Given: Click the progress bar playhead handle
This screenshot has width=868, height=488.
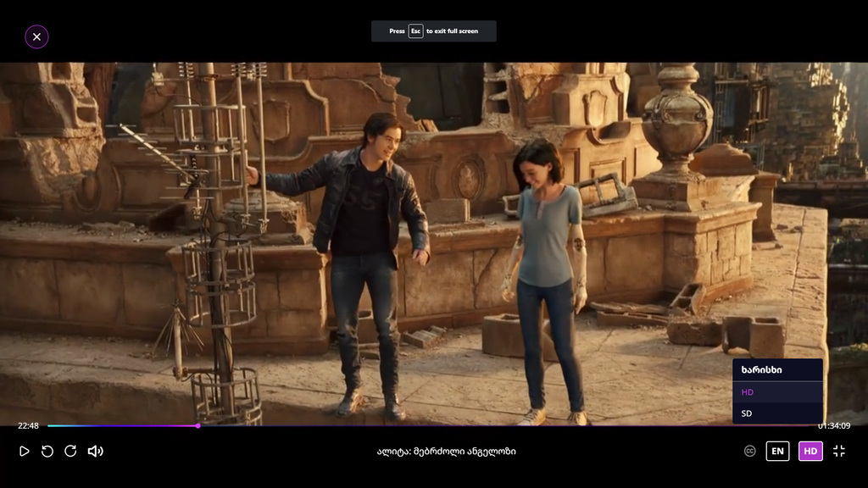Looking at the screenshot, I should tap(198, 425).
